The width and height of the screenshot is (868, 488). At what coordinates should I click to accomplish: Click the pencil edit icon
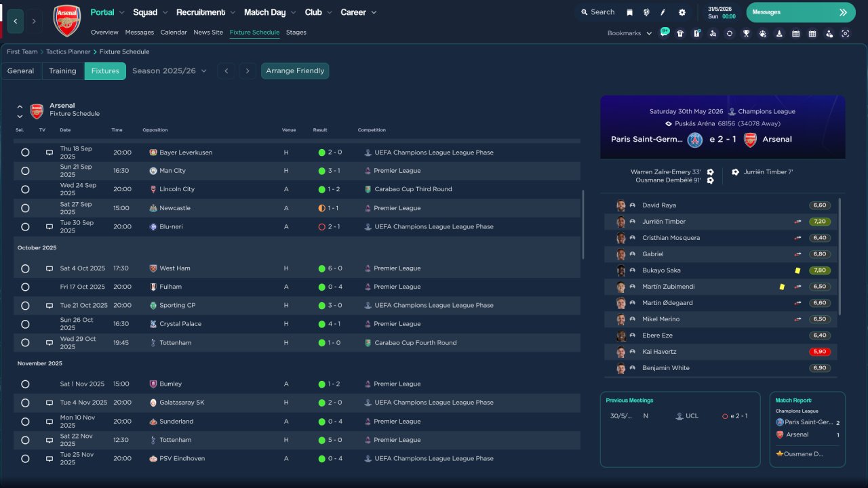click(663, 12)
